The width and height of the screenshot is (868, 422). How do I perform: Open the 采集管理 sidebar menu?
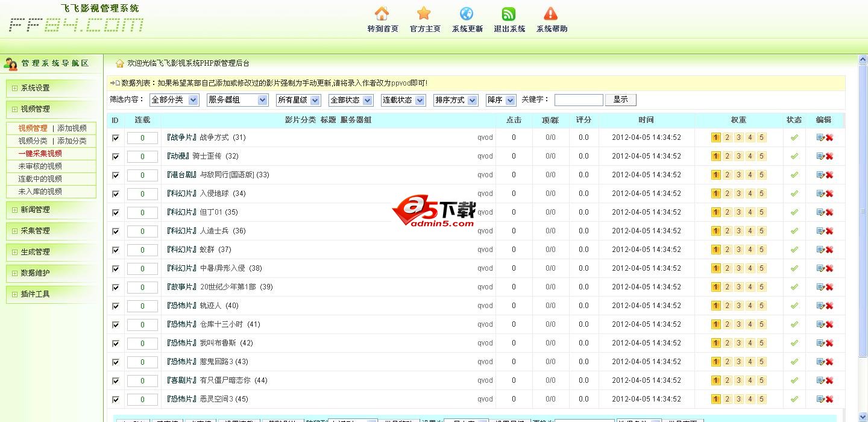click(36, 231)
